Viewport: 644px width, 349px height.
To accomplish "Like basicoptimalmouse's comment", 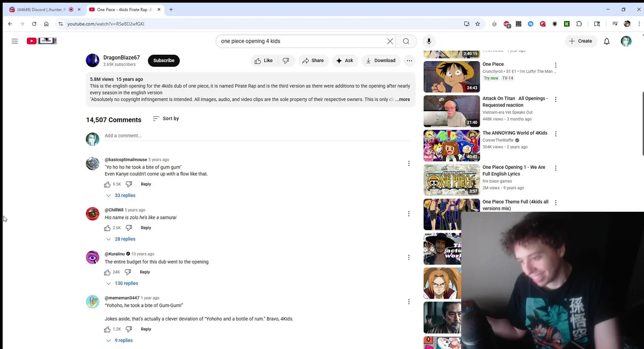I will [107, 184].
